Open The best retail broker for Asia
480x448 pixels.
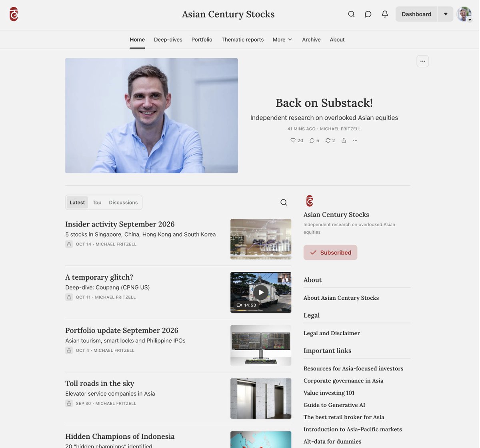344,417
